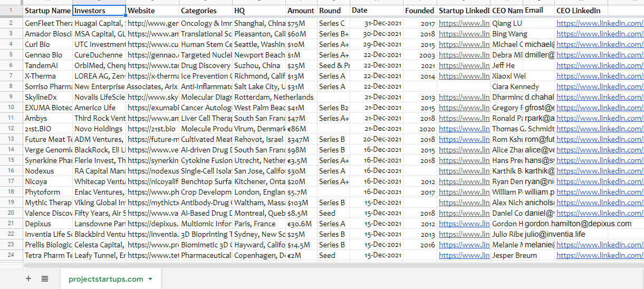Open CEO LinkedIn link for Jeff He
This screenshot has width=644, height=289.
599,65
